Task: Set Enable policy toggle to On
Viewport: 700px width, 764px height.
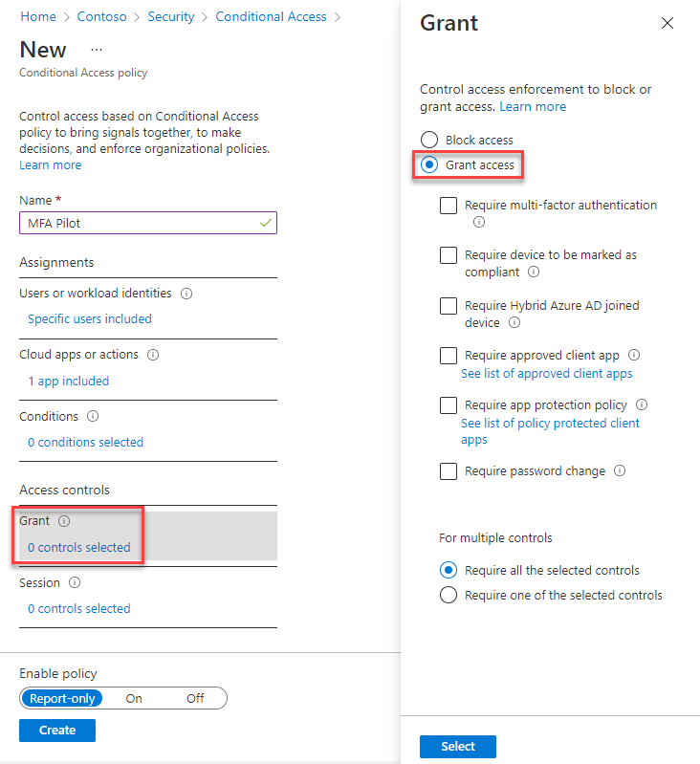Action: 134,698
